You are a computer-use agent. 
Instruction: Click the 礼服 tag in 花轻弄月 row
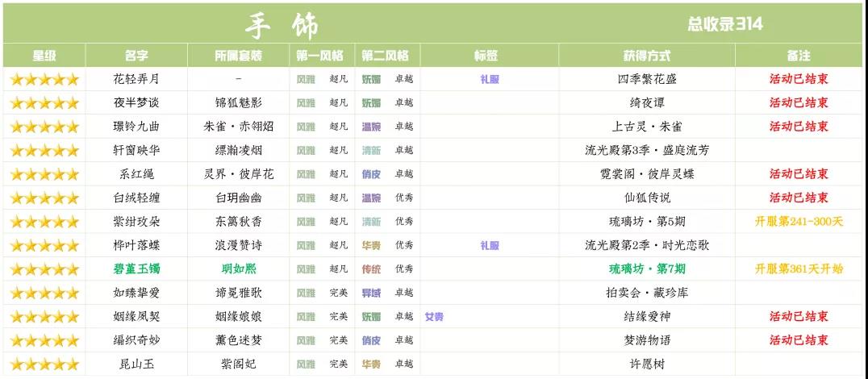coord(490,79)
